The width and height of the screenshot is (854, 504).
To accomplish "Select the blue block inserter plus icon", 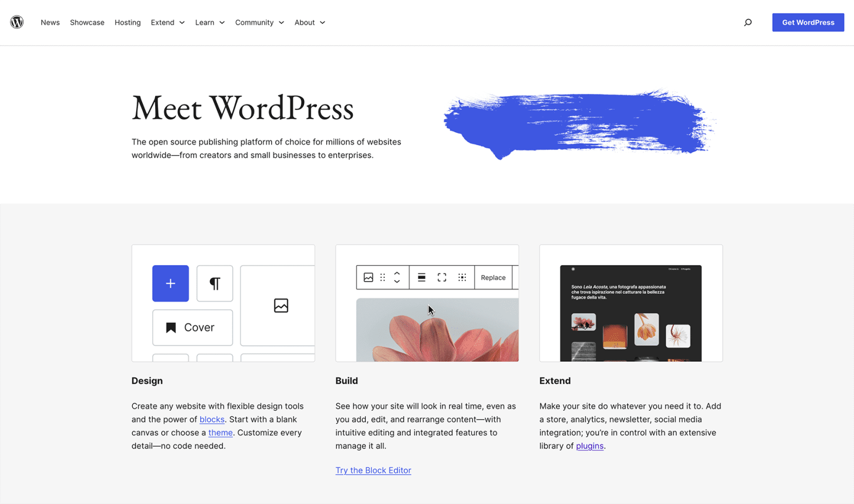I will pyautogui.click(x=170, y=283).
